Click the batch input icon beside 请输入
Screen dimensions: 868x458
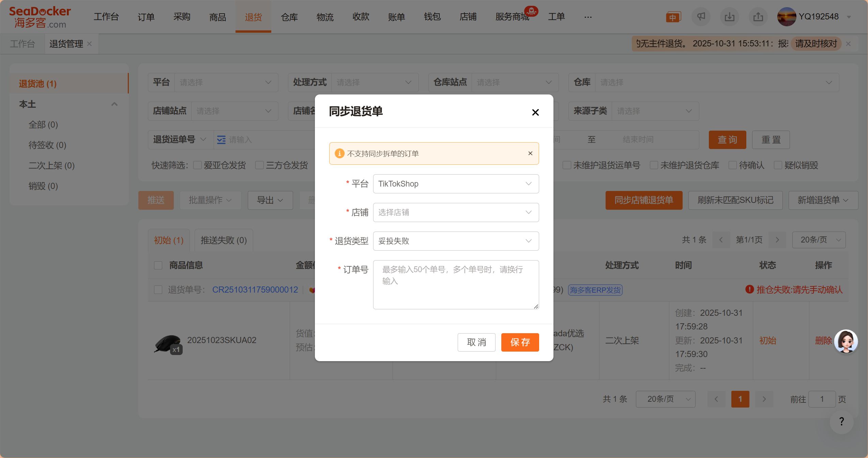coord(221,140)
